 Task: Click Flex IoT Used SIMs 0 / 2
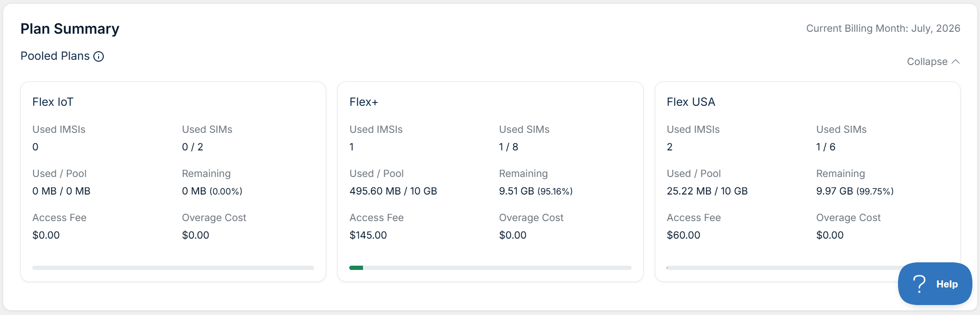(x=192, y=147)
